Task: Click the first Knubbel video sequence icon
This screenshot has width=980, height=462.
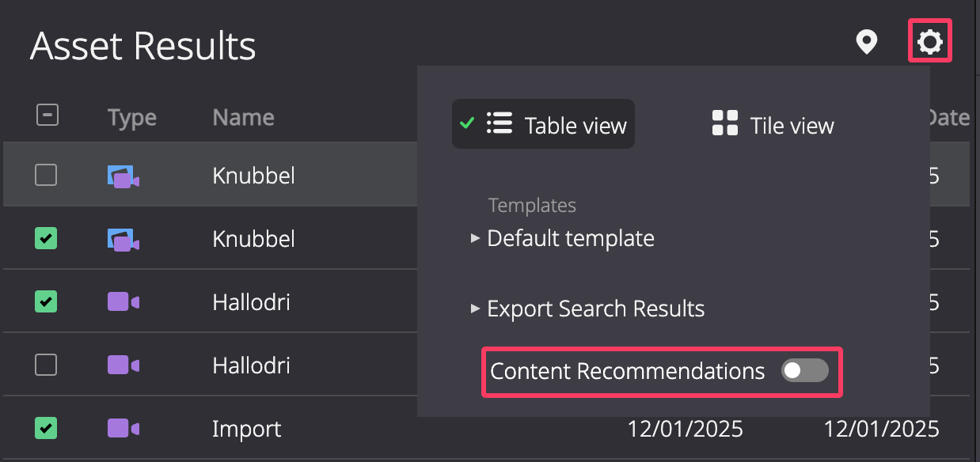Action: click(123, 176)
